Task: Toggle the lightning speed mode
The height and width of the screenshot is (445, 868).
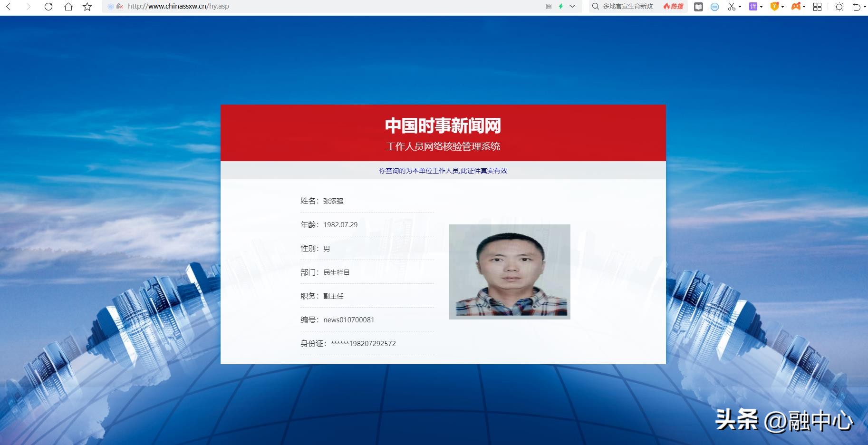Action: (560, 7)
